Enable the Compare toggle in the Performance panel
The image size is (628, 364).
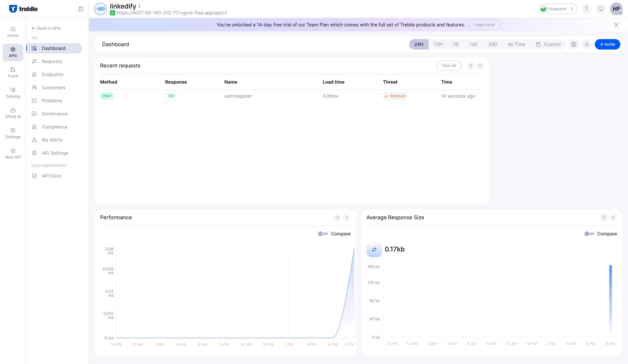tap(323, 234)
